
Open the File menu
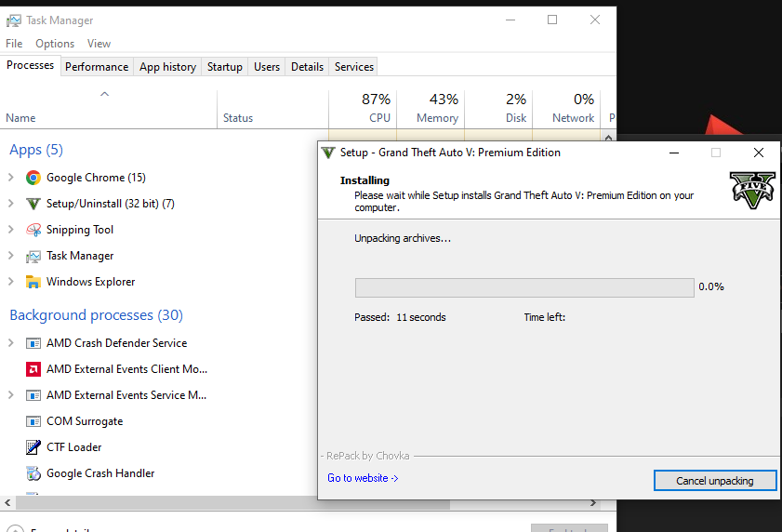coord(14,44)
